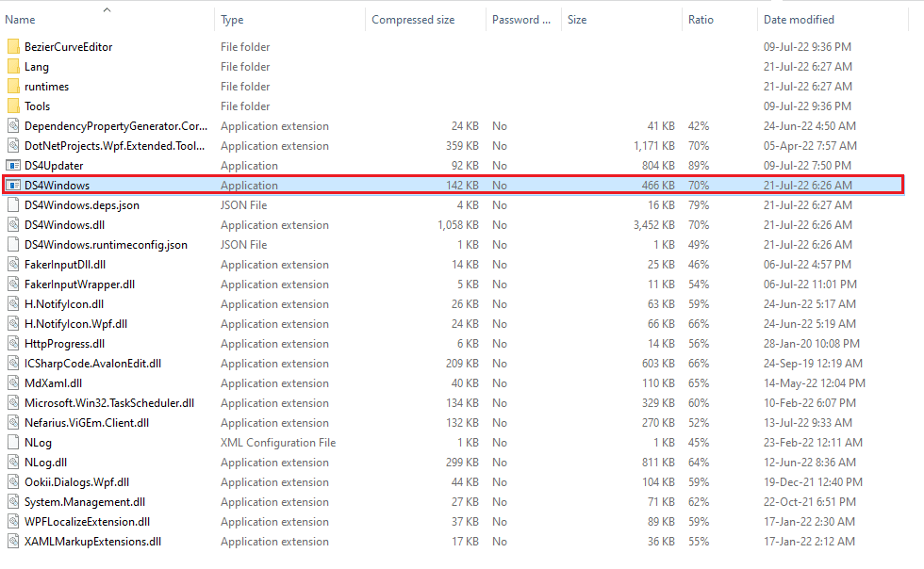Select NLog.dll file name
Viewport: 924px width, 569px height.
coord(45,463)
